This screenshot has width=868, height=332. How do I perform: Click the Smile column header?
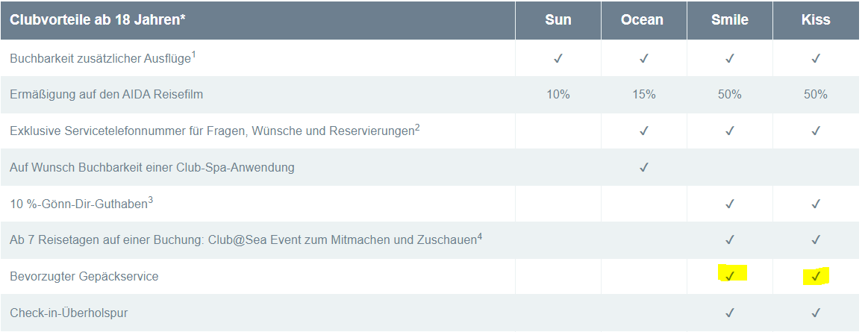point(730,20)
